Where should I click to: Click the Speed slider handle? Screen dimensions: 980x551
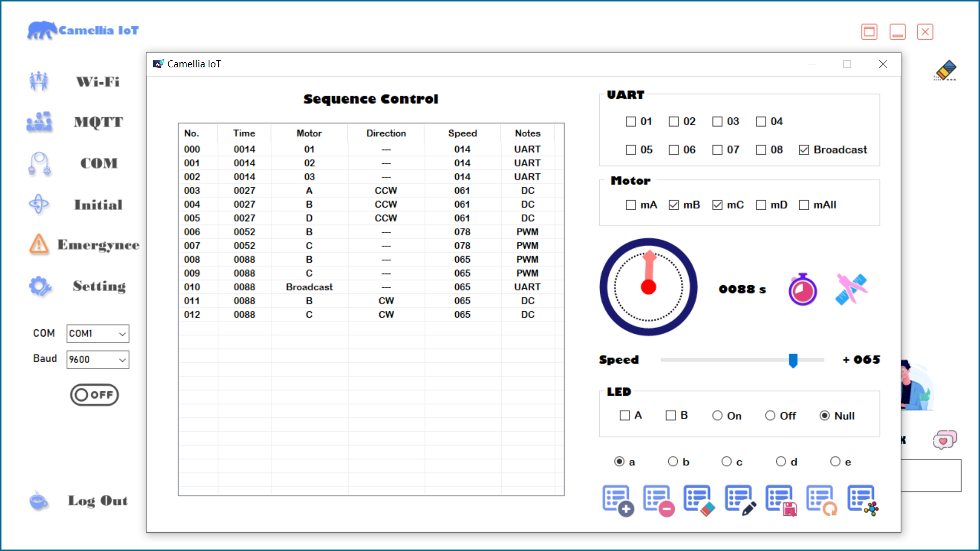793,360
